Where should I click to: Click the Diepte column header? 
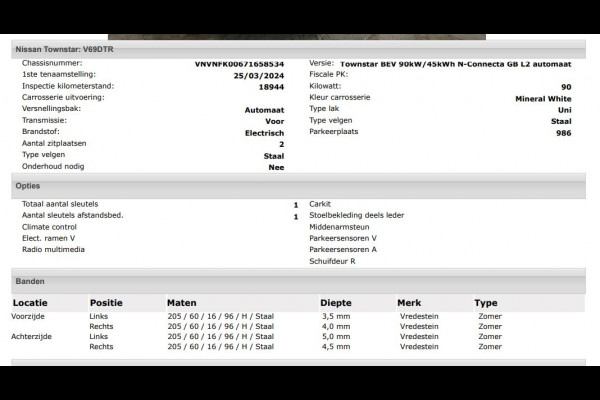tap(335, 303)
